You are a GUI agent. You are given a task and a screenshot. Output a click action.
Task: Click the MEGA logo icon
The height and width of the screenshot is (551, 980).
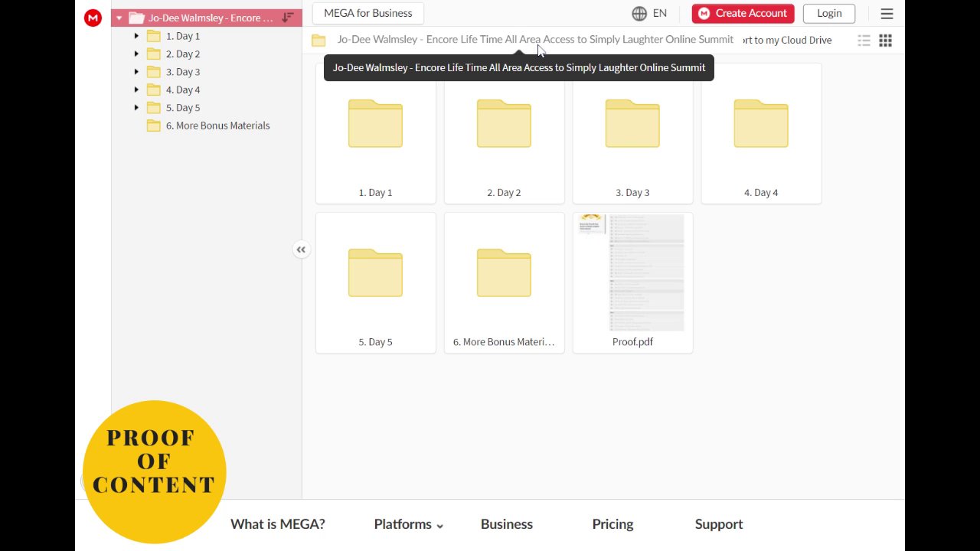(x=93, y=18)
